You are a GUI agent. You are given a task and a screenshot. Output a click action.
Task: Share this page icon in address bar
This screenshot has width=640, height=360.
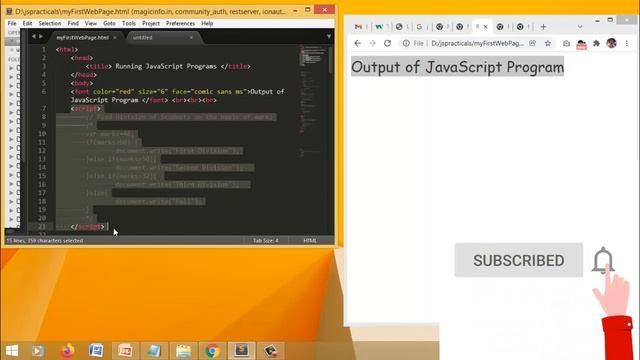(533, 43)
